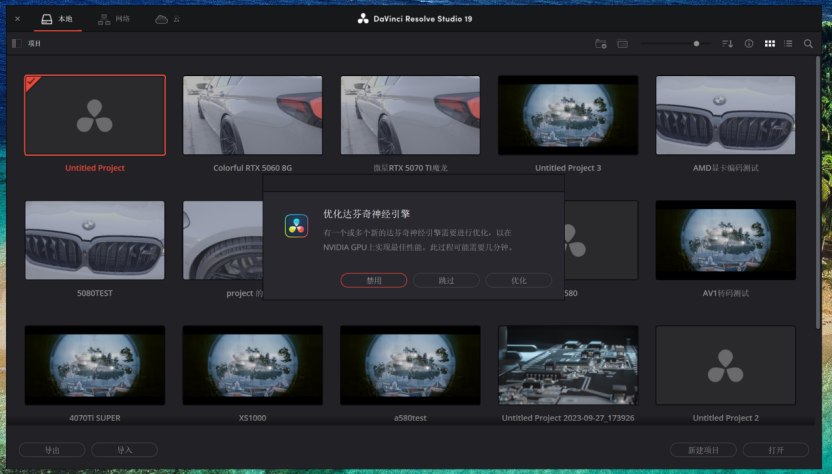Select the Colorful RTX 5060 8G project thumbnail

pyautogui.click(x=253, y=115)
